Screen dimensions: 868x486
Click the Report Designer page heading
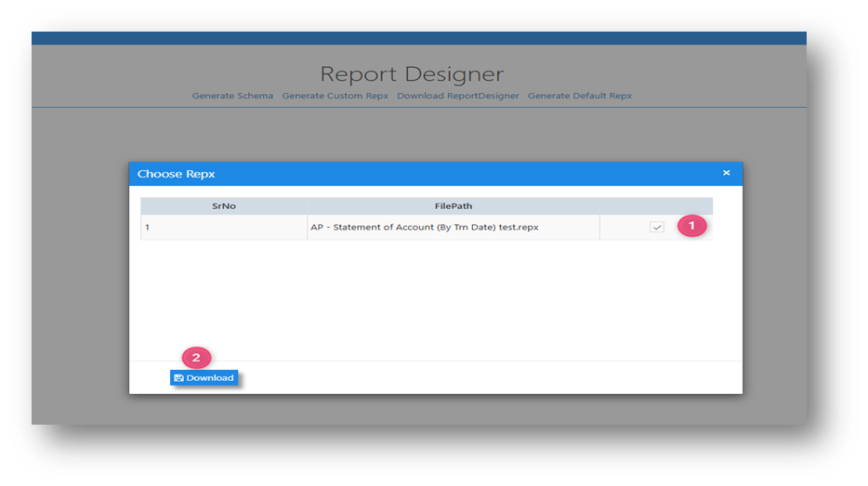point(412,74)
